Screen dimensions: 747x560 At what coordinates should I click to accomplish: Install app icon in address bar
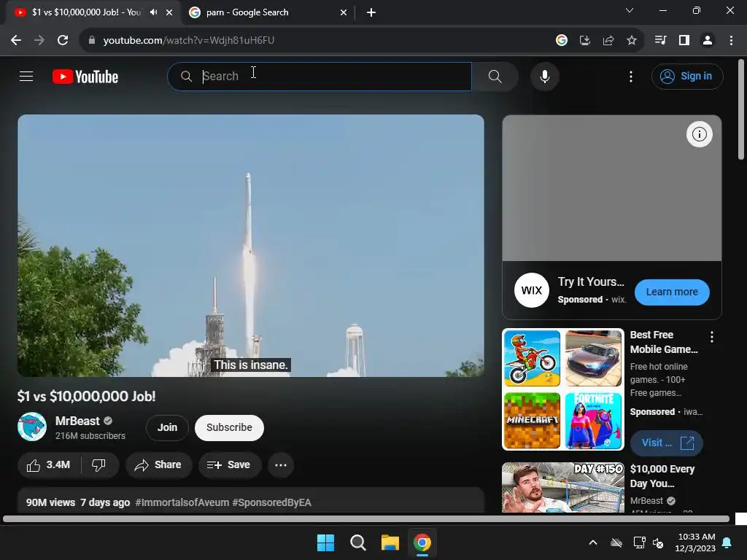(584, 41)
